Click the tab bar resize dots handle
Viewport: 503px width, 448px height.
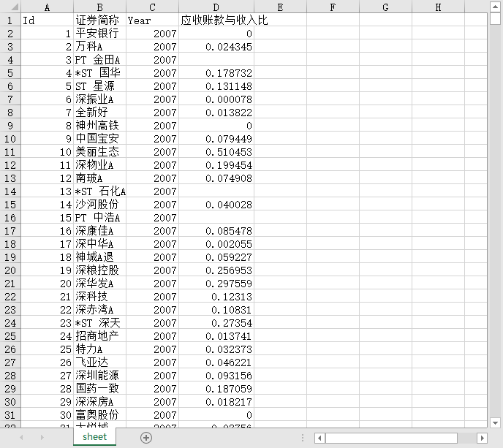click(303, 438)
